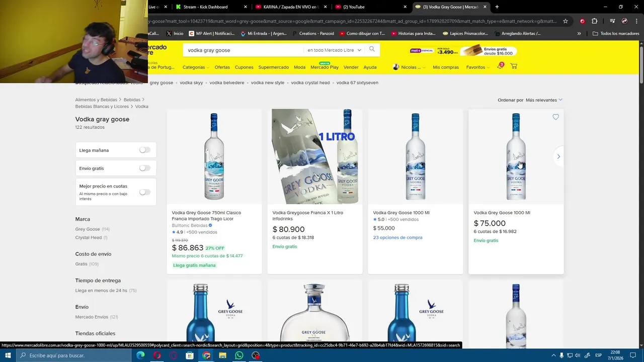Launch Microsoft Edge from the taskbar
Viewport: 644px width, 362px height.
140,355
